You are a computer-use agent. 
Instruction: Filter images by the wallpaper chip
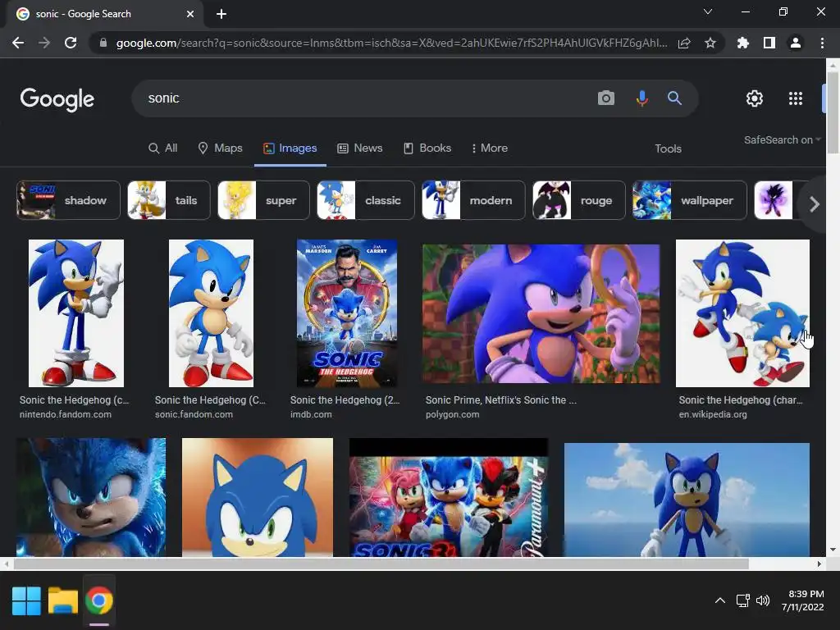coord(689,200)
